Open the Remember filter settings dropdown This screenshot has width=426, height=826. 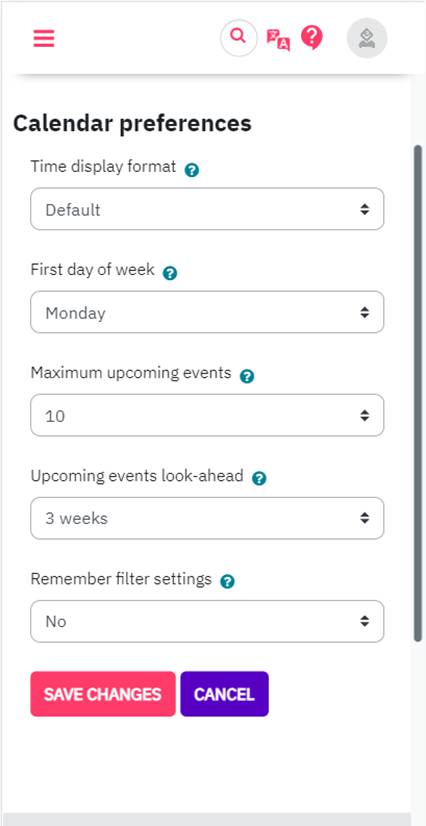pos(207,621)
